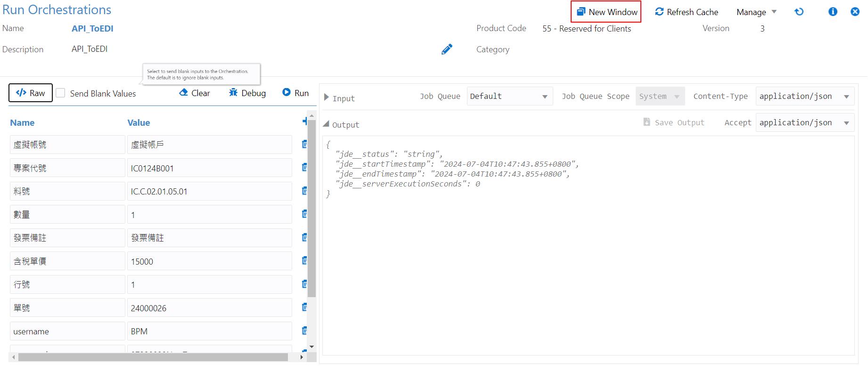The image size is (868, 372).
Task: Clear all input values
Action: [x=195, y=93]
